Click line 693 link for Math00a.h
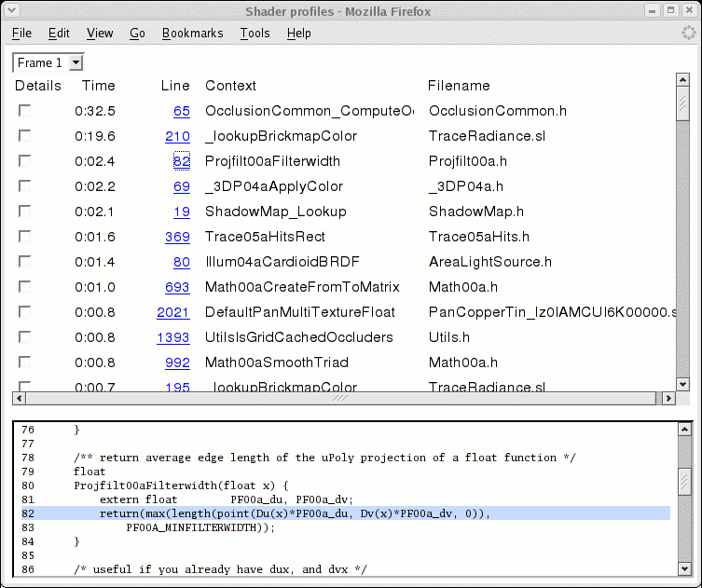Image resolution: width=702 pixels, height=588 pixels. point(177,287)
